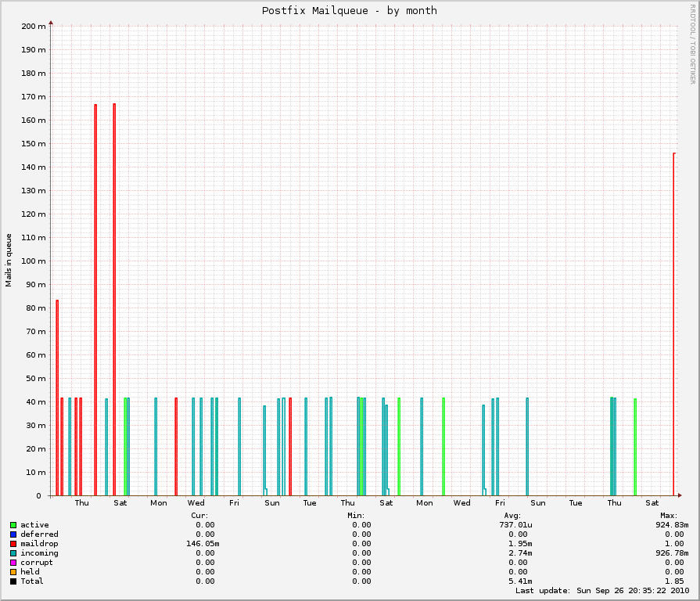
Task: Click the 'maildrop' legend label
Action: click(x=39, y=544)
